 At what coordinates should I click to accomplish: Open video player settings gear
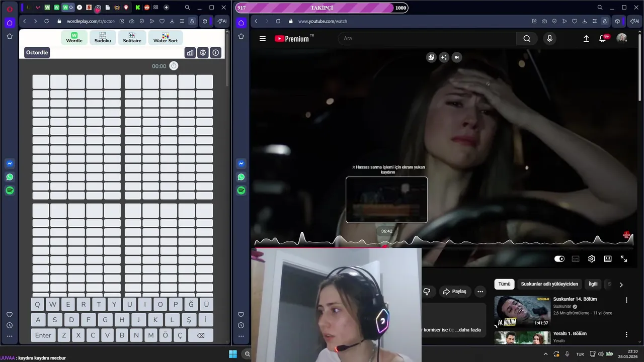point(592,259)
